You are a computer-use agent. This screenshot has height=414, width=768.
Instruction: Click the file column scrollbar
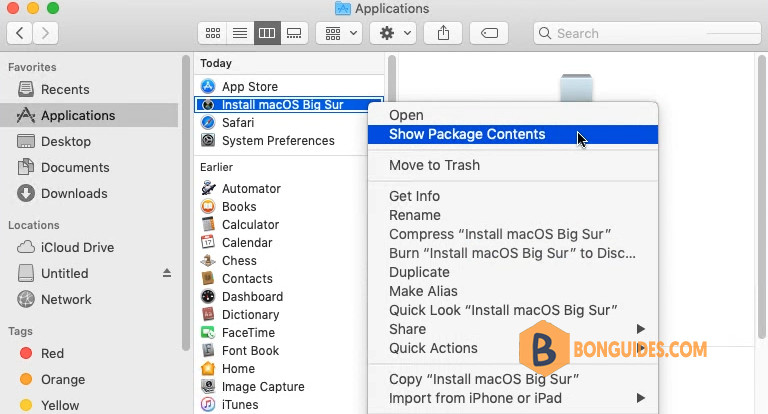392,78
